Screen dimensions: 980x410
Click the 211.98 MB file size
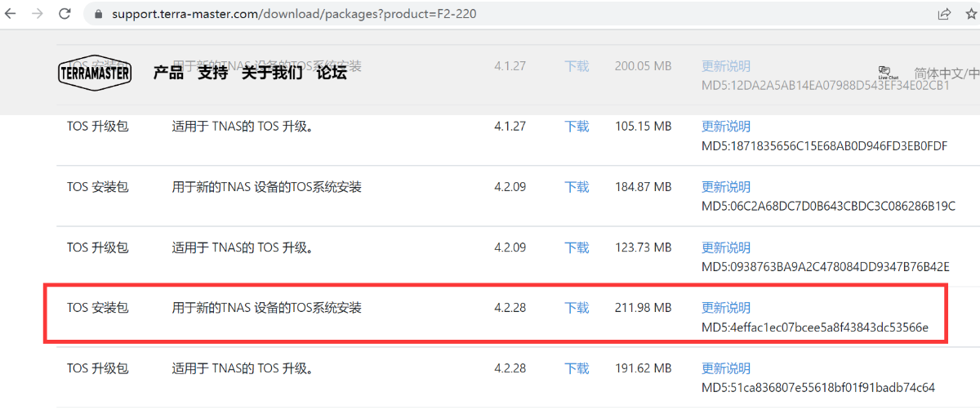pos(644,308)
